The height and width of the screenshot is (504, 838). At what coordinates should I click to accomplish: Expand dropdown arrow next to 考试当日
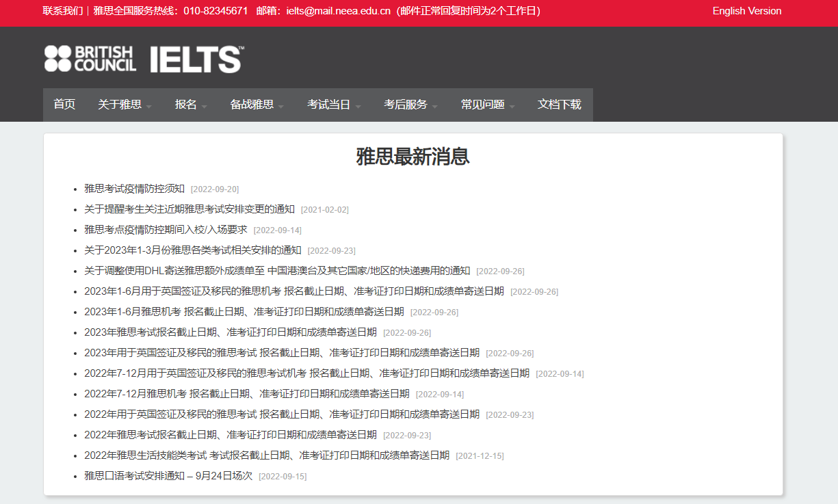coord(358,106)
